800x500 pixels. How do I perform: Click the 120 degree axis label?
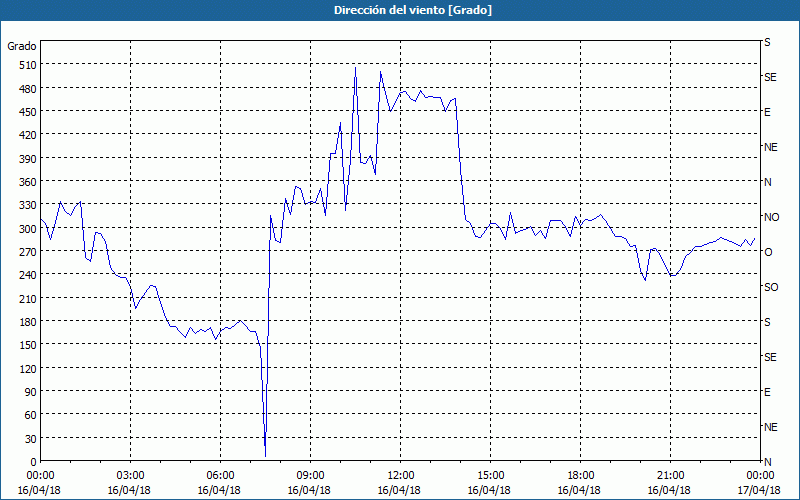click(28, 368)
